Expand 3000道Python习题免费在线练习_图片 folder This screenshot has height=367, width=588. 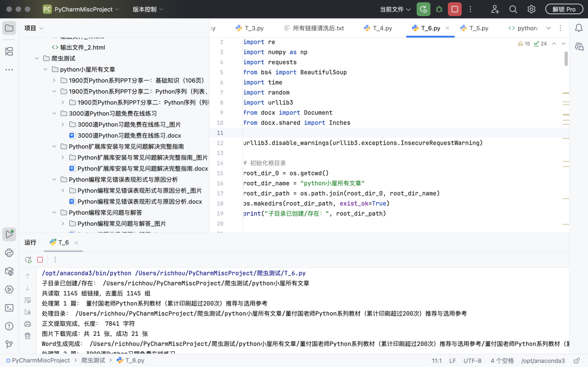point(63,124)
